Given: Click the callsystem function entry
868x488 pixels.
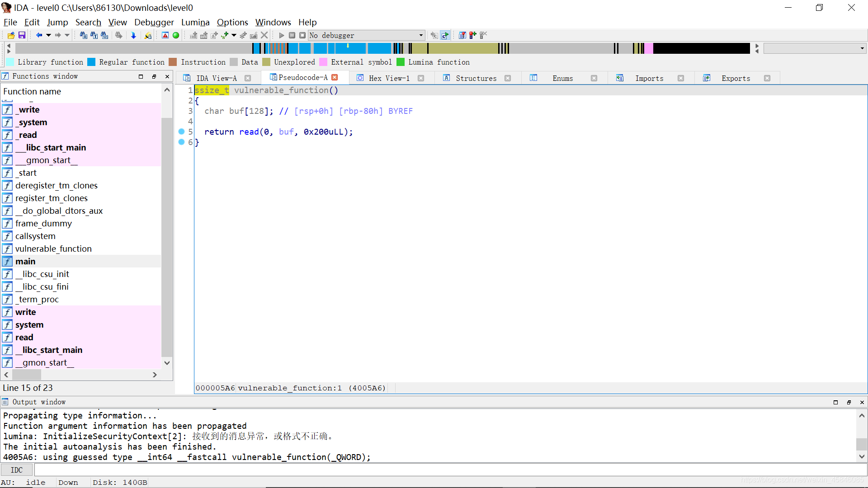Looking at the screenshot, I should [36, 235].
